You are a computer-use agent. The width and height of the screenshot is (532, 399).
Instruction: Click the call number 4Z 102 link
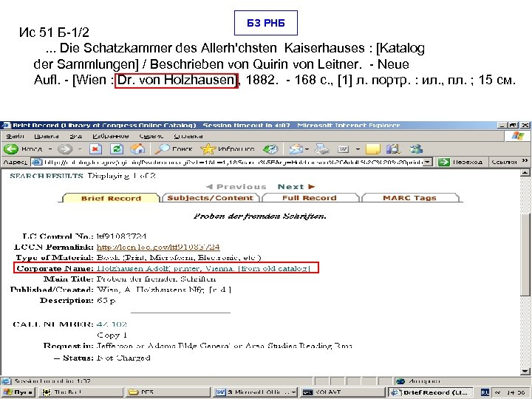point(112,324)
